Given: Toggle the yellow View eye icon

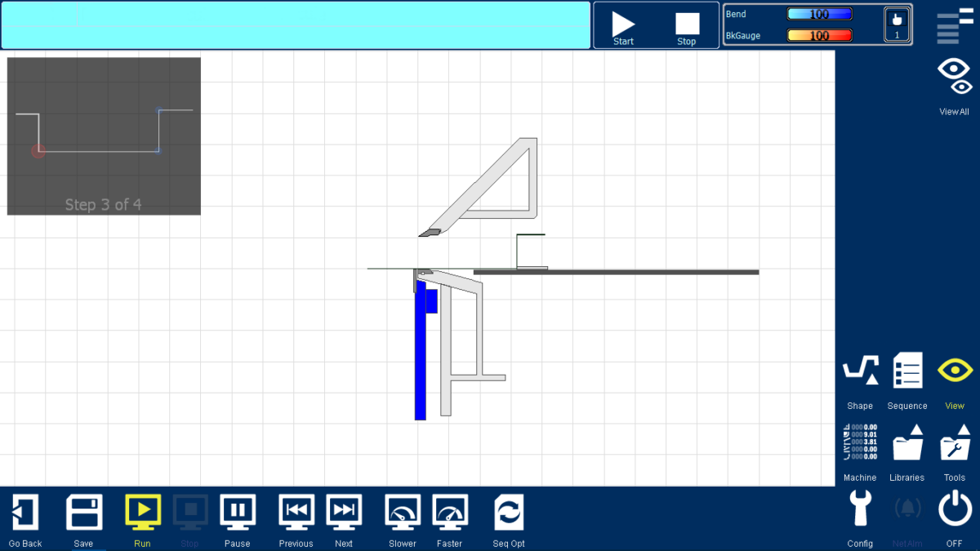Looking at the screenshot, I should 955,371.
